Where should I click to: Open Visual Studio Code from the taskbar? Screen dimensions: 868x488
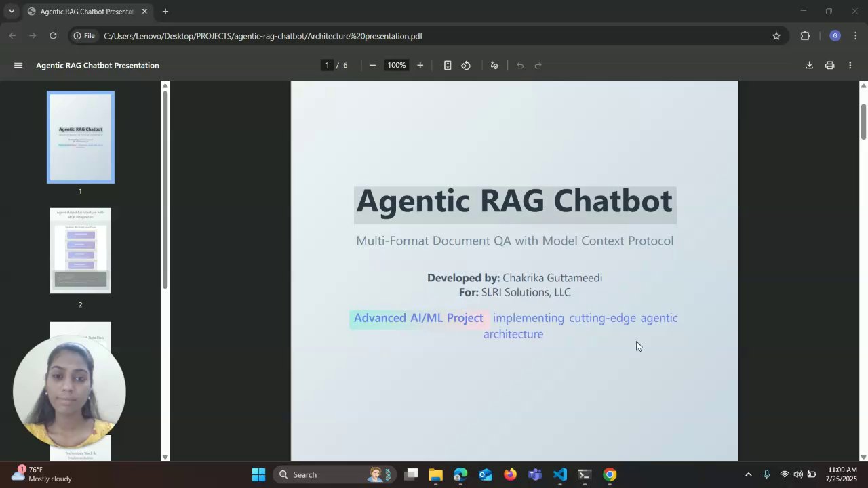[559, 474]
